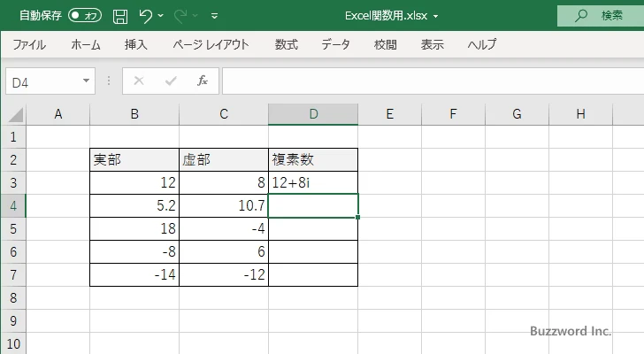
Task: Click the cell containing -12
Action: click(224, 274)
